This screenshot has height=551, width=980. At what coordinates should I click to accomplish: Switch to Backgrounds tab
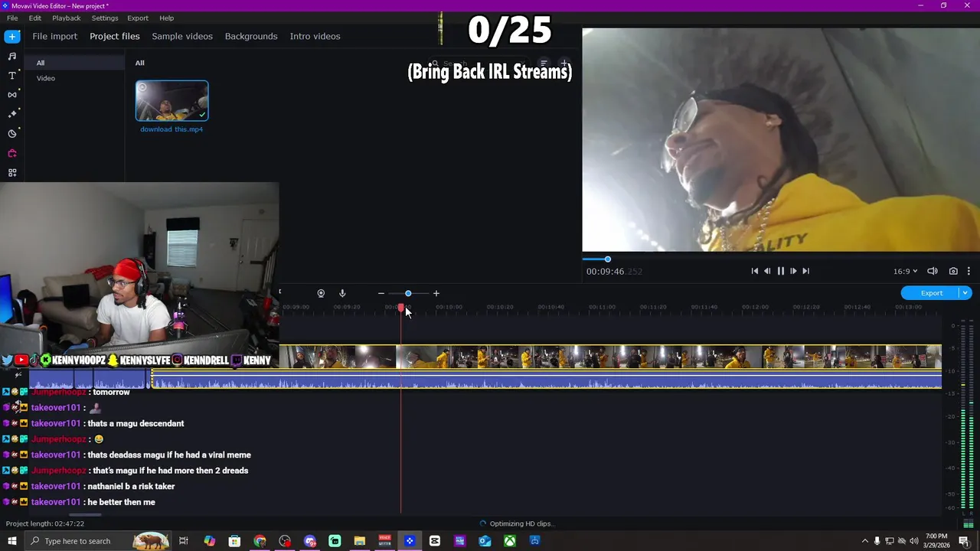251,36
